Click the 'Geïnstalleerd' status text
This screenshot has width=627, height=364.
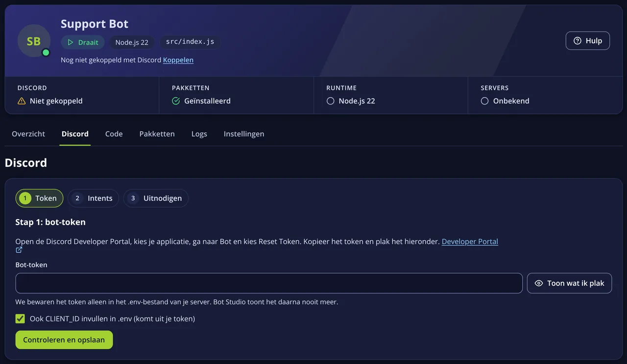208,101
